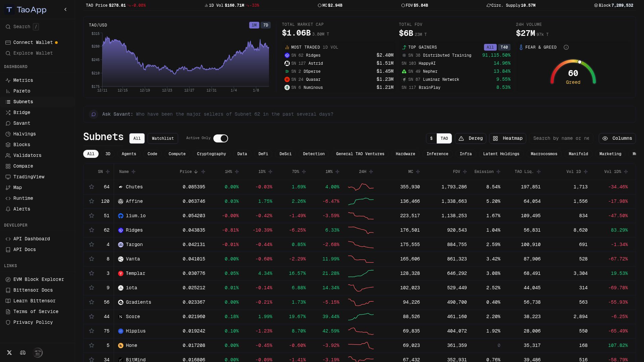Type in the subnet search field
The height and width of the screenshot is (362, 644).
(x=561, y=138)
